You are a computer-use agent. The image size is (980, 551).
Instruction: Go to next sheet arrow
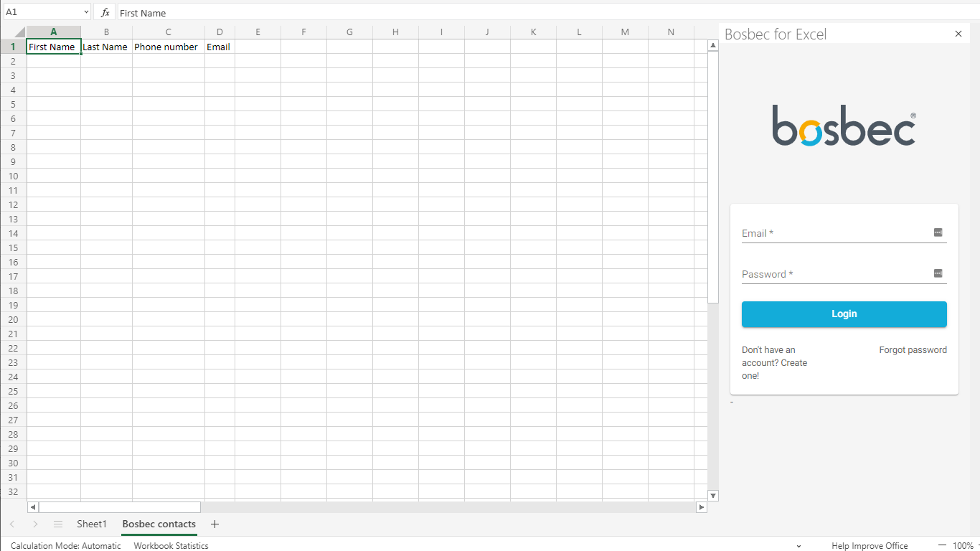click(x=34, y=524)
